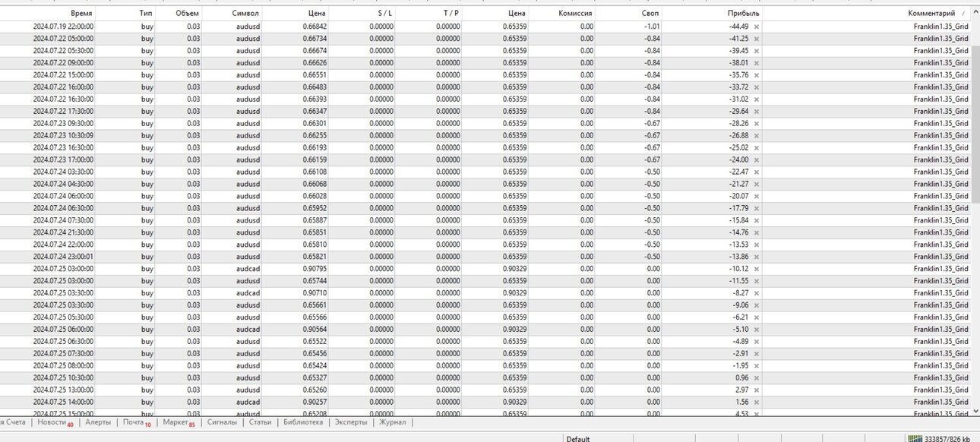Select the open price 0.65887
The width and height of the screenshot is (980, 442).
[315, 221]
